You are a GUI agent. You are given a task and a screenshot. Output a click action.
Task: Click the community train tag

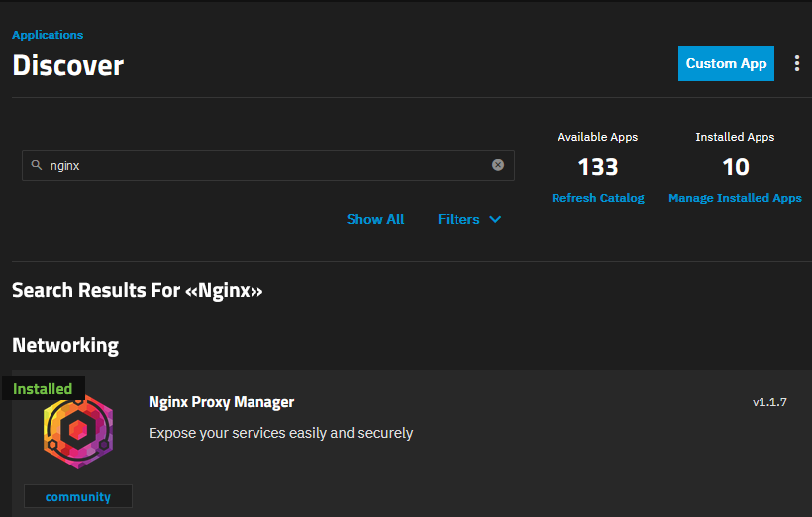[x=78, y=496]
